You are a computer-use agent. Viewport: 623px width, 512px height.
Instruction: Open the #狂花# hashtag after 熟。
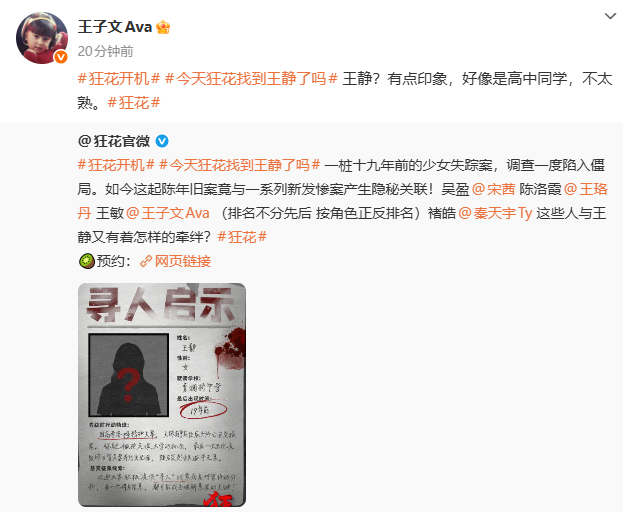(x=134, y=103)
